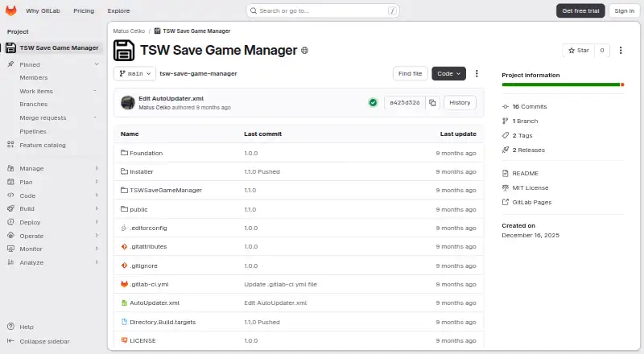Viewport: 644px width, 354px height.
Task: Open the main branch dropdown
Action: click(x=134, y=73)
